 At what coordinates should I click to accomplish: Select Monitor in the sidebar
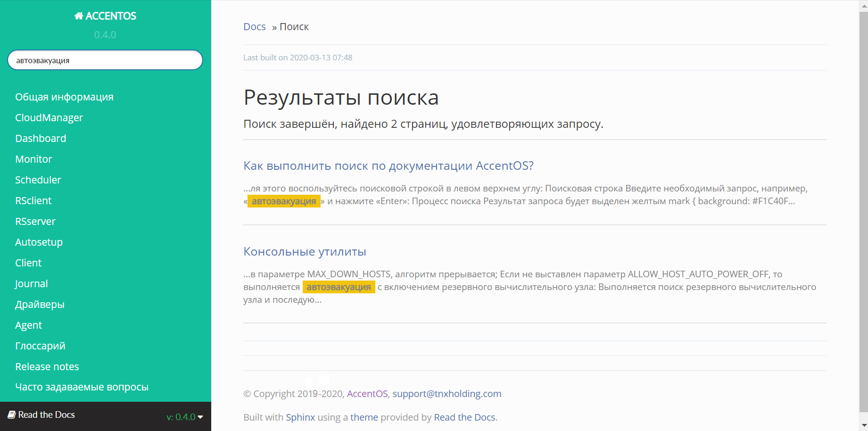pos(33,159)
